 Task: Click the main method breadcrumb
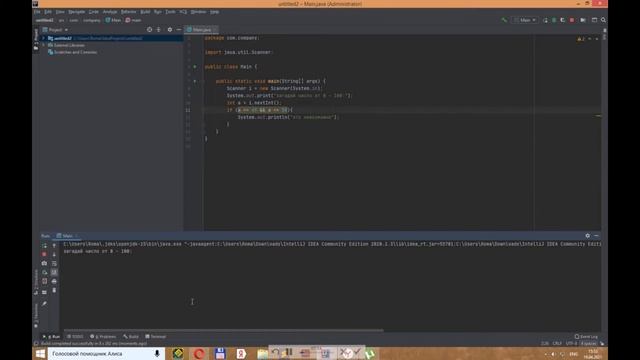pos(133,20)
